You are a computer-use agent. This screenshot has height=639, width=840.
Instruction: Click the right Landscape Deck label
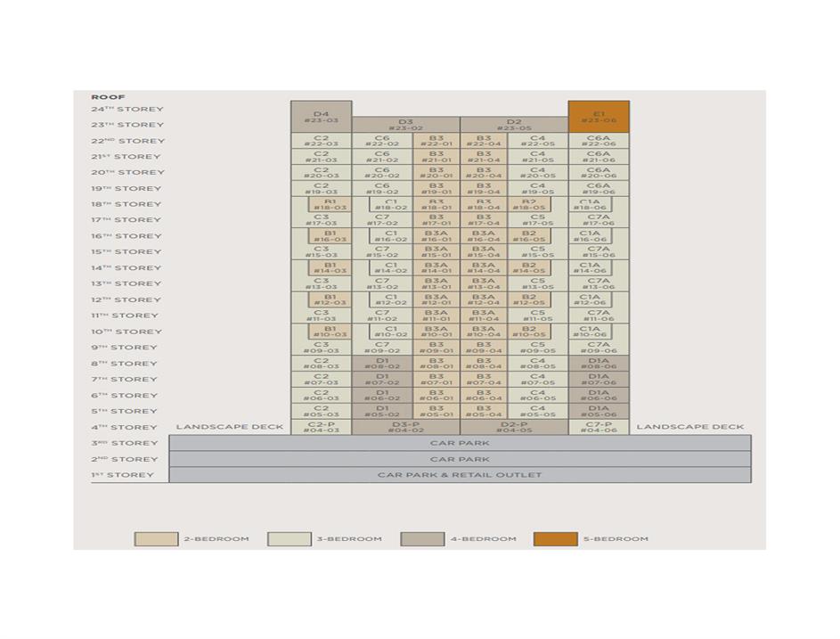tap(690, 427)
